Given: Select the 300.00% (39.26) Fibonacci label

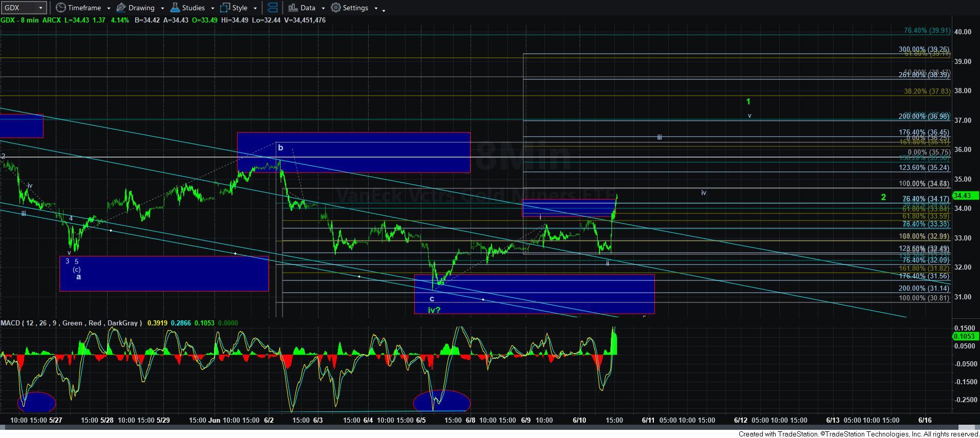Looking at the screenshot, I should point(924,50).
